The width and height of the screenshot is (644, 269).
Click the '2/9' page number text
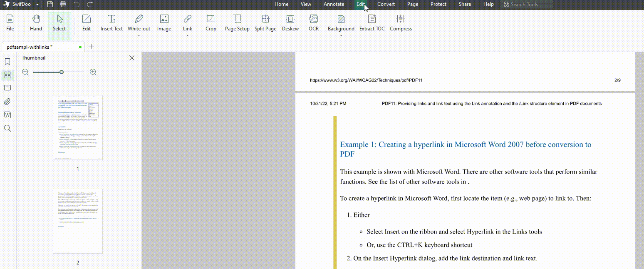click(617, 80)
